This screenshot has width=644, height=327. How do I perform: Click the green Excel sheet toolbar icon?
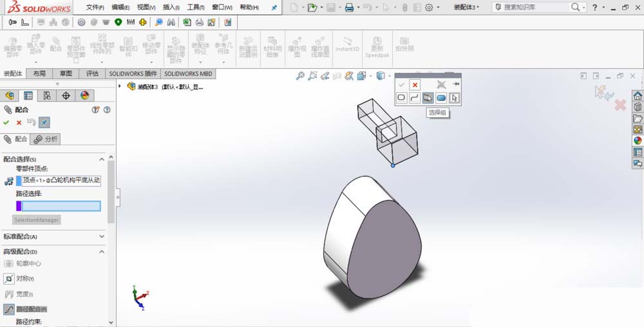[x=187, y=22]
